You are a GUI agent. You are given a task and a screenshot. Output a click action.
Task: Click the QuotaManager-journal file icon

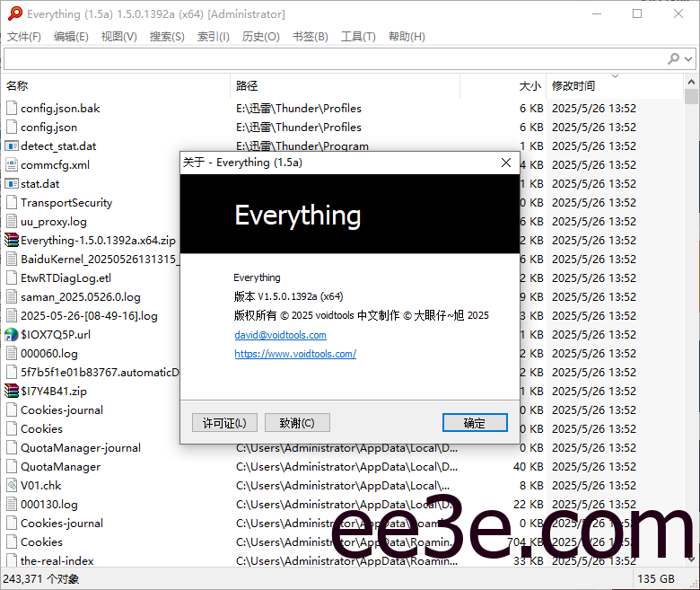coord(12,447)
